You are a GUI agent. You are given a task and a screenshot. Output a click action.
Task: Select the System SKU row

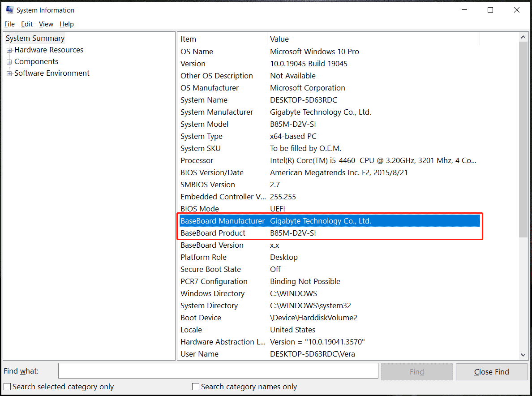(x=330, y=148)
